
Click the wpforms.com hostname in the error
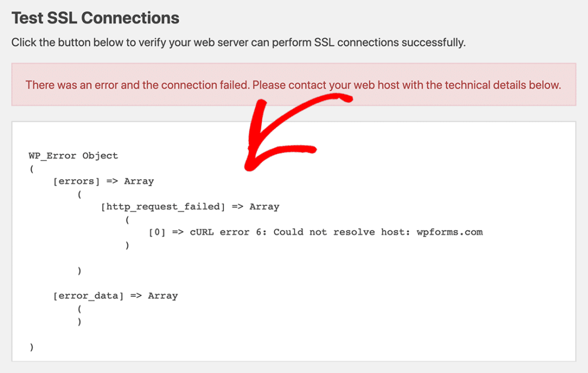(449, 232)
